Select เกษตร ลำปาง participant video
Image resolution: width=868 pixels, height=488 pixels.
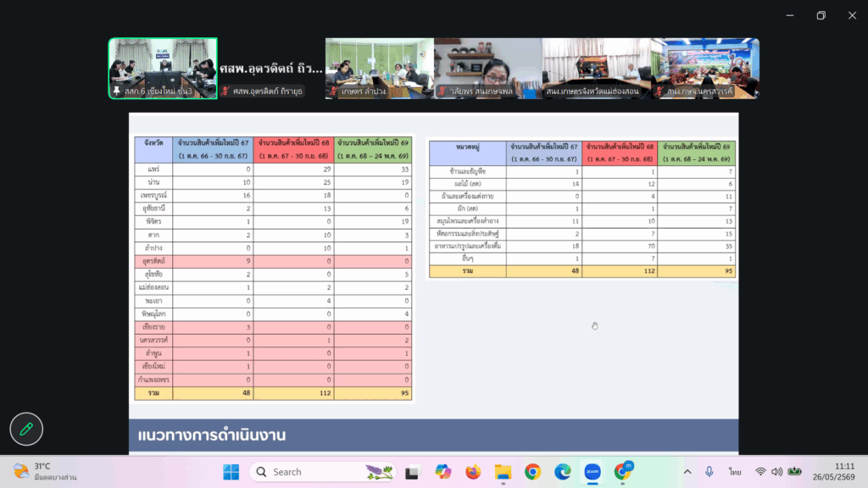(x=380, y=69)
